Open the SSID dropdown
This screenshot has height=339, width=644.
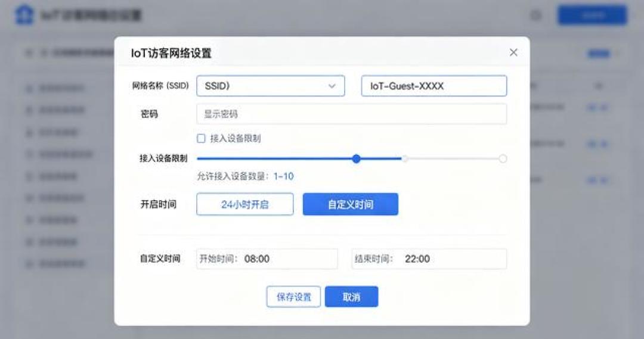[271, 86]
